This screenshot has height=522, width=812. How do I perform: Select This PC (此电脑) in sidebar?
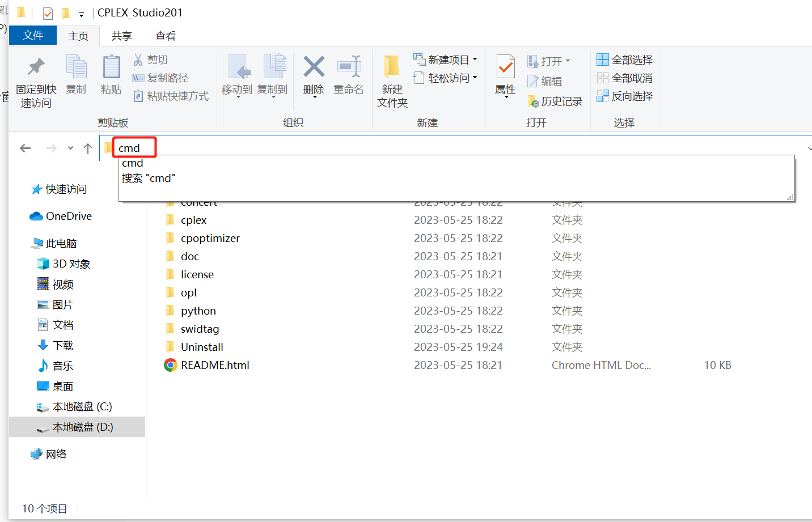(x=54, y=243)
